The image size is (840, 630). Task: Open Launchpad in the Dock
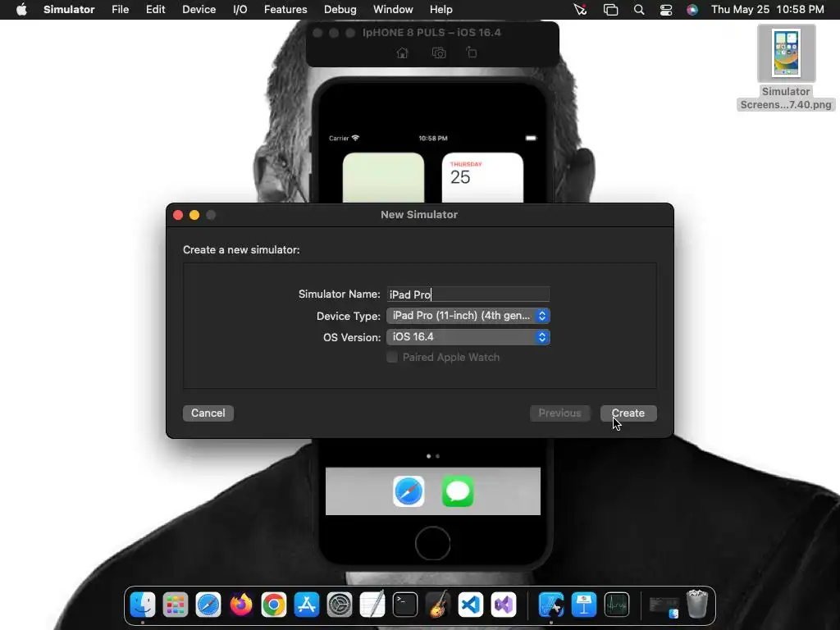click(176, 605)
